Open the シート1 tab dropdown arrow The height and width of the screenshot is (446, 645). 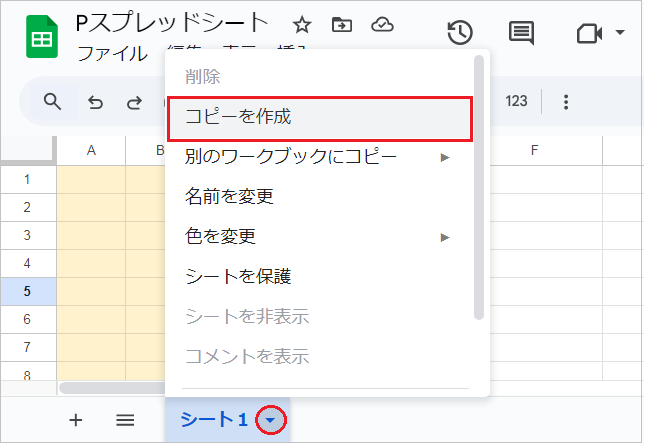tap(270, 421)
